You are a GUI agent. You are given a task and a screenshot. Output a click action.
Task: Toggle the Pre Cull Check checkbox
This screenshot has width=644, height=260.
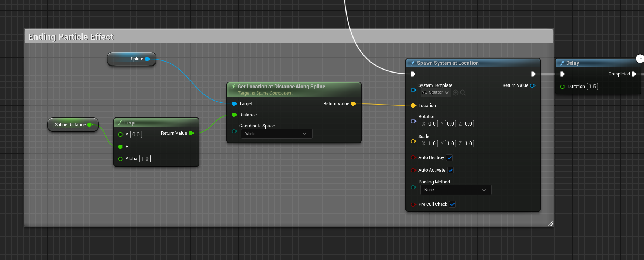[x=452, y=204]
